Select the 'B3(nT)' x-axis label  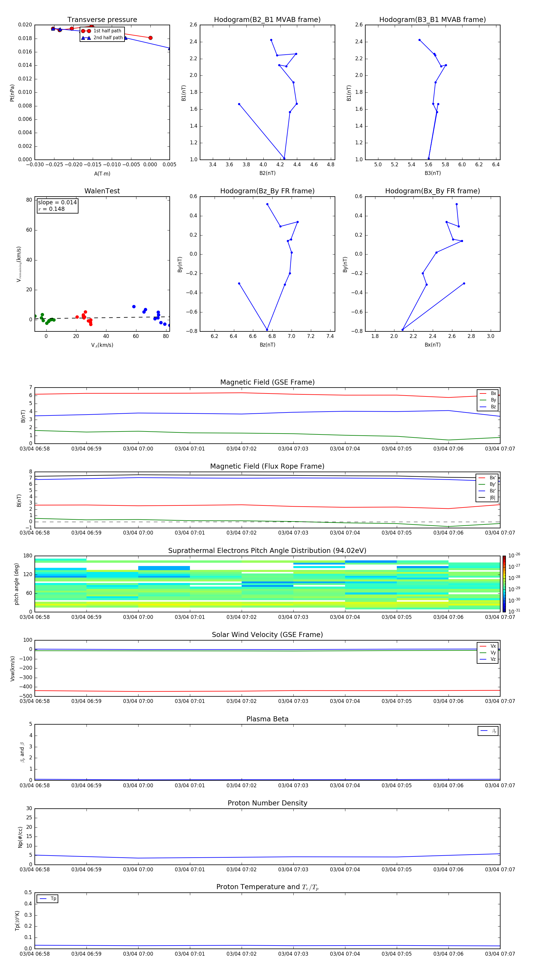point(432,173)
